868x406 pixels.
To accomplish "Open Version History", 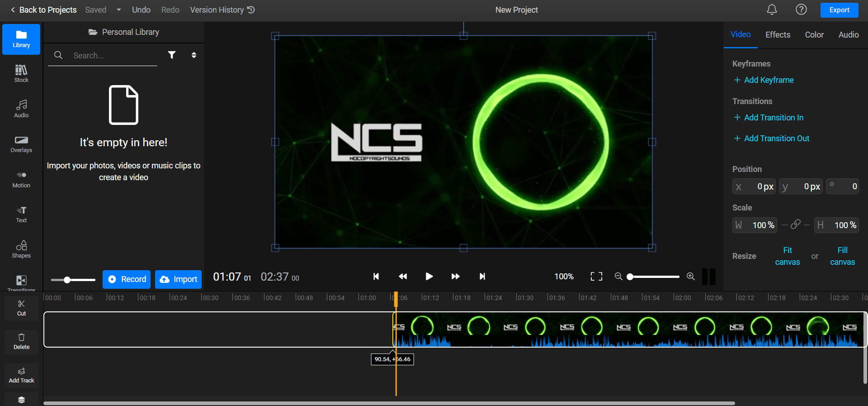I will 222,10.
